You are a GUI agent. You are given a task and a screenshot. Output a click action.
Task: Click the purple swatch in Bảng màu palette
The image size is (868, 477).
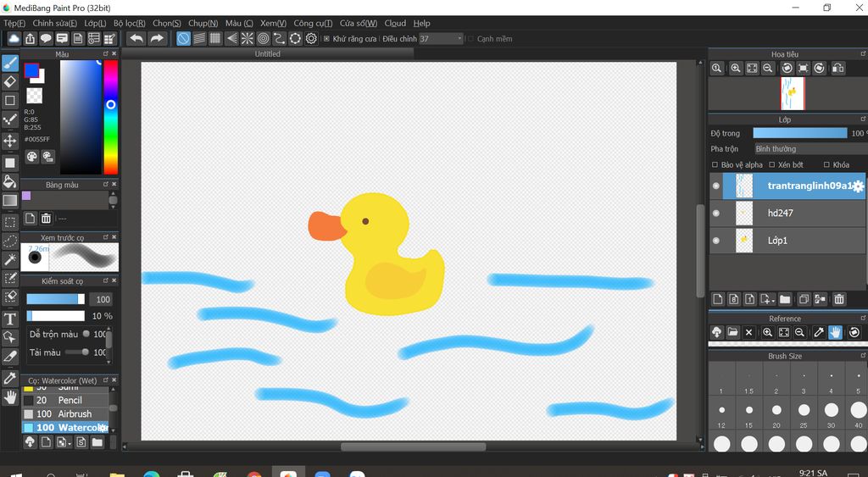pos(26,196)
